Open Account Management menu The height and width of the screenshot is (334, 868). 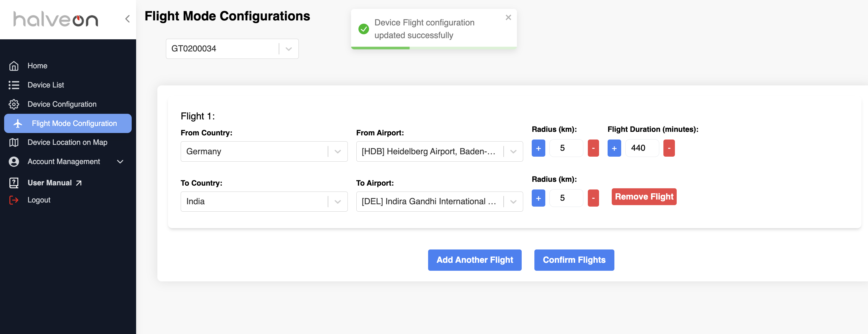tap(64, 162)
